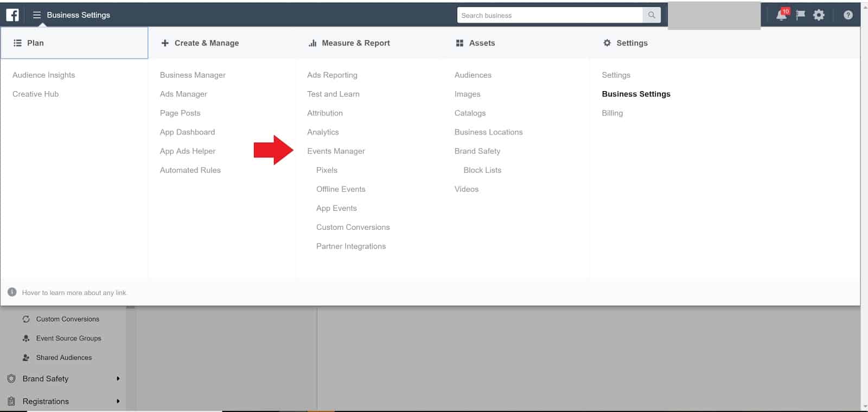Click the grid icon beside Assets
Viewport: 868px width, 412px height.
pyautogui.click(x=459, y=43)
